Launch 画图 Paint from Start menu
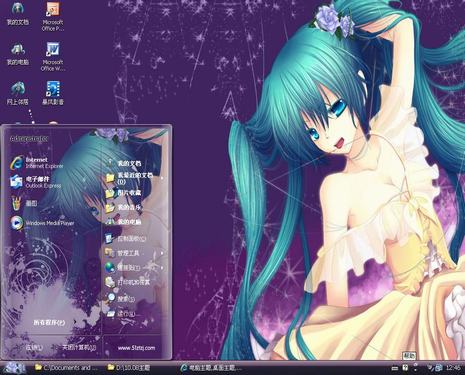 (24, 203)
